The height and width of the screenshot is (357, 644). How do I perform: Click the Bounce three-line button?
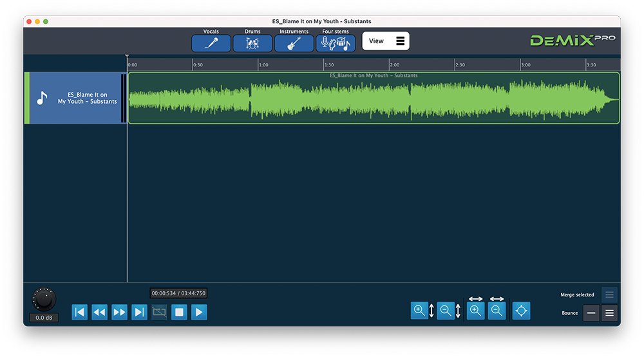tap(609, 314)
